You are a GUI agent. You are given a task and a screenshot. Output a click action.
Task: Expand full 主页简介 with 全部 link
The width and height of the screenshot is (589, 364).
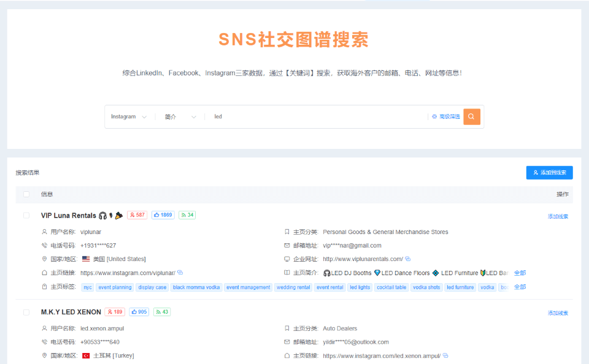520,273
